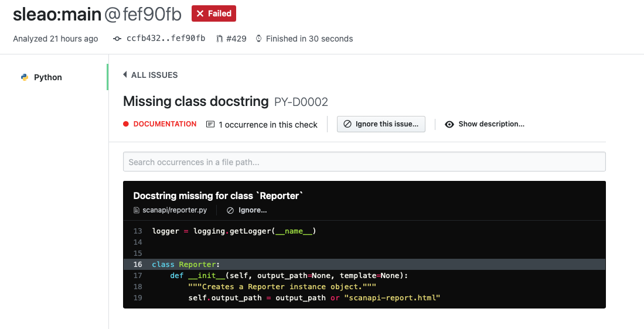Click the red dot beside DOCUMENTATION

[x=126, y=124]
